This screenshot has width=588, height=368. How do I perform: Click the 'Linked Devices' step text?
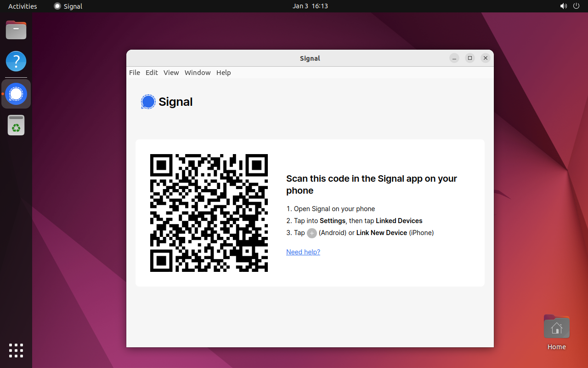(399, 221)
